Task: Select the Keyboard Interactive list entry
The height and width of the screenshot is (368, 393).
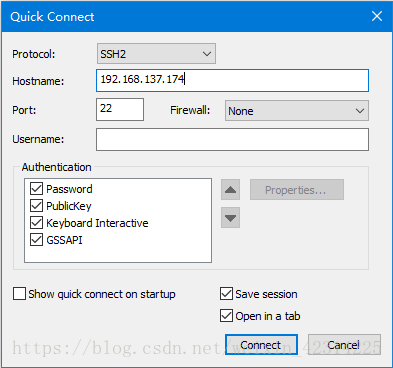Action: pyautogui.click(x=97, y=223)
